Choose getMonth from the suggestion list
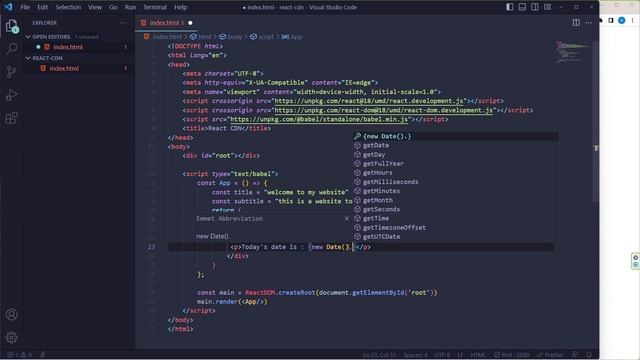The image size is (640, 360). 456,200
